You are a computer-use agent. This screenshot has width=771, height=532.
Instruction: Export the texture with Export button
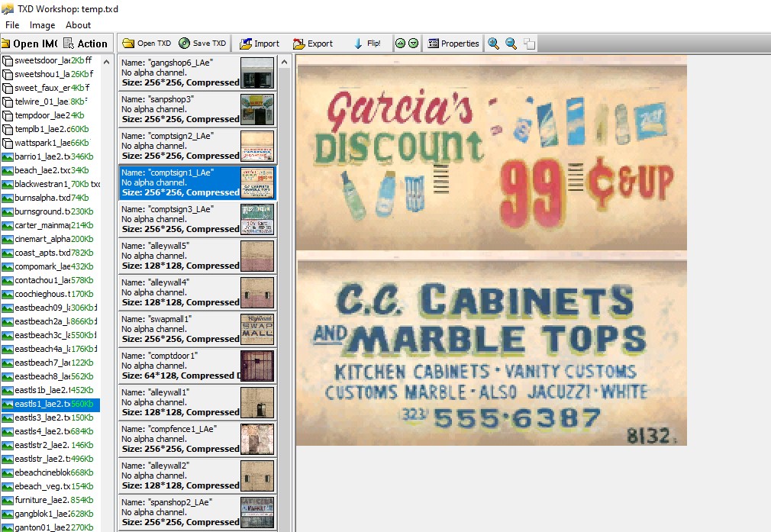(x=313, y=44)
